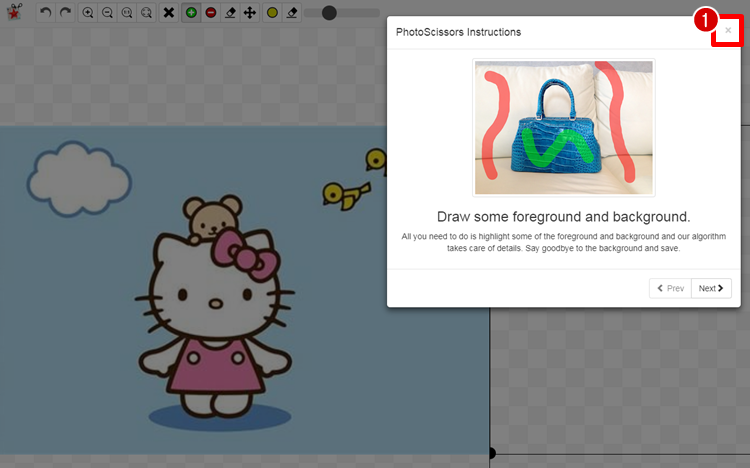Select the marker eraser tool
Viewport: 750px width, 468px height.
pos(230,12)
